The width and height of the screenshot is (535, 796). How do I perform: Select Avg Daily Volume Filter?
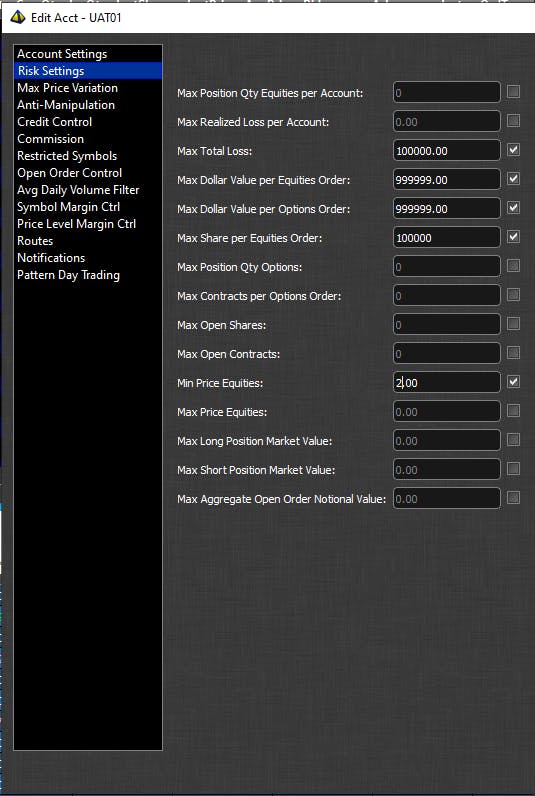point(88,190)
